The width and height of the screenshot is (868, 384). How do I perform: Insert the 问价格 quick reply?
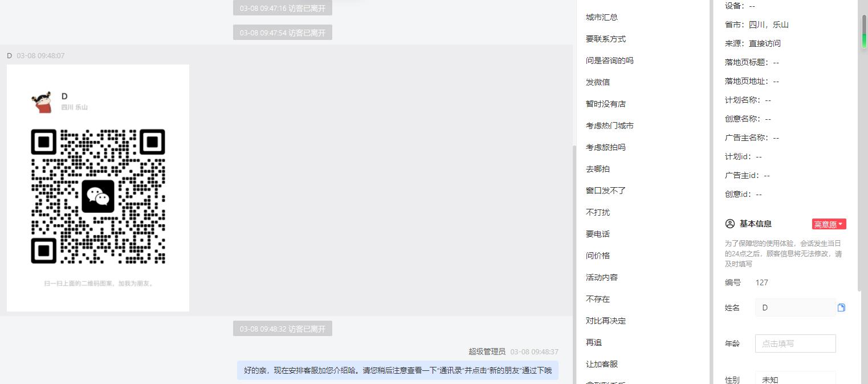[x=598, y=256]
